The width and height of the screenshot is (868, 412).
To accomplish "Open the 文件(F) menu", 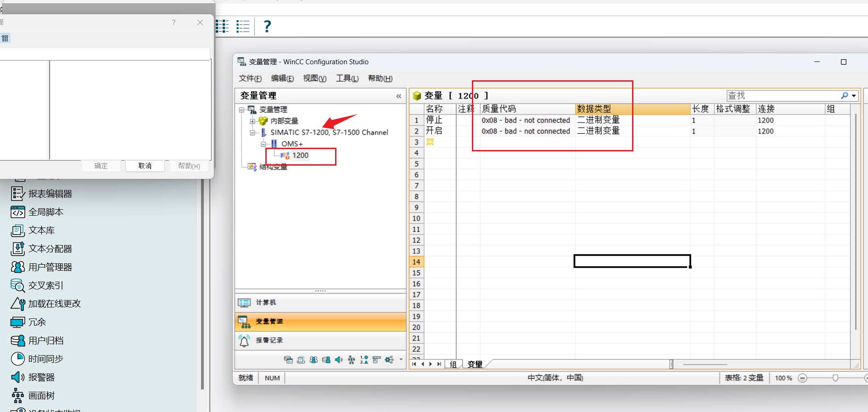I will pyautogui.click(x=250, y=78).
